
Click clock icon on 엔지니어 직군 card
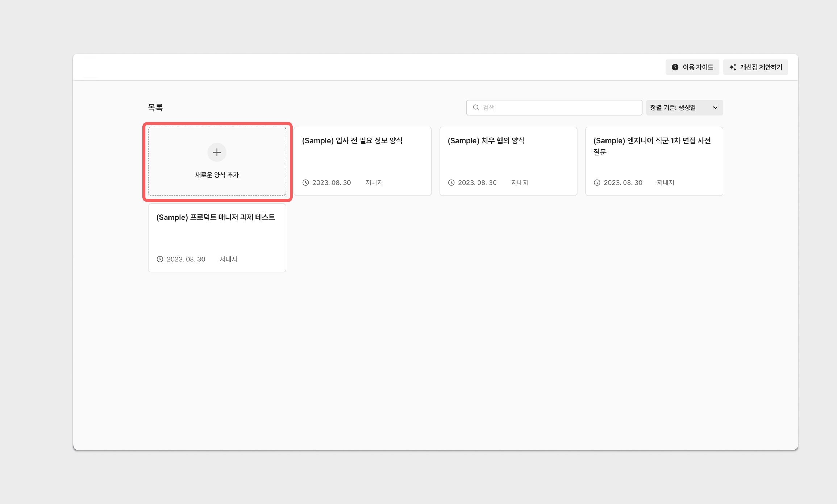597,182
